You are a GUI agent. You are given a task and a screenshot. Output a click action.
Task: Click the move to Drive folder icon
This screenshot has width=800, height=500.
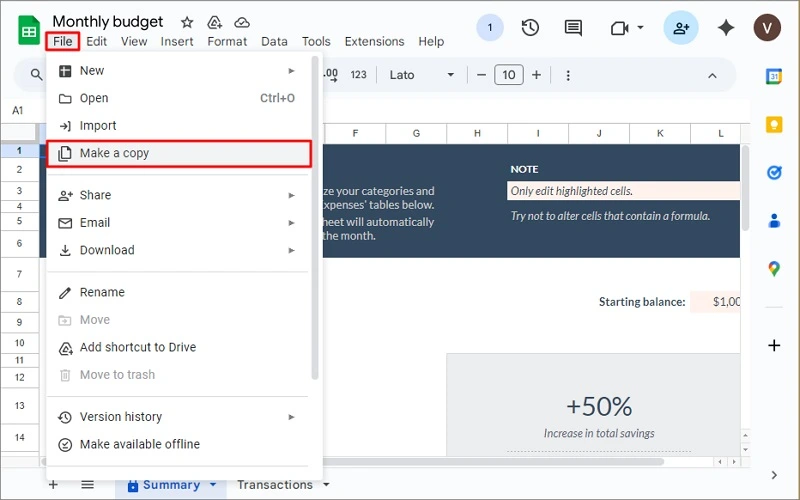214,22
